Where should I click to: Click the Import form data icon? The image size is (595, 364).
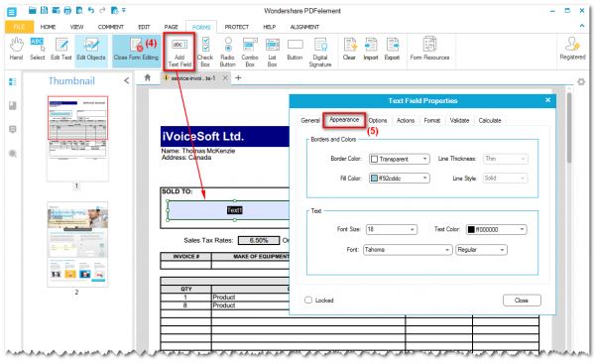coord(370,50)
